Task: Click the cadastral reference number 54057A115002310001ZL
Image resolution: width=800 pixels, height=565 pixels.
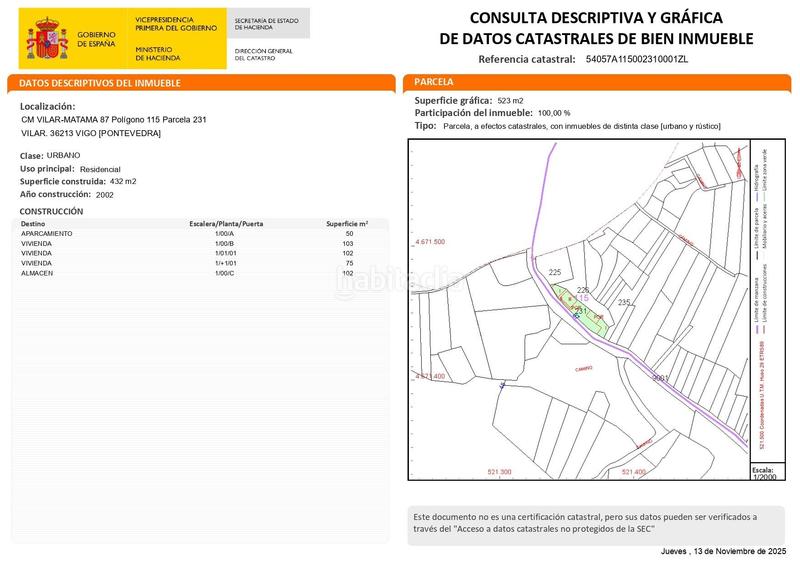Action: click(x=637, y=60)
